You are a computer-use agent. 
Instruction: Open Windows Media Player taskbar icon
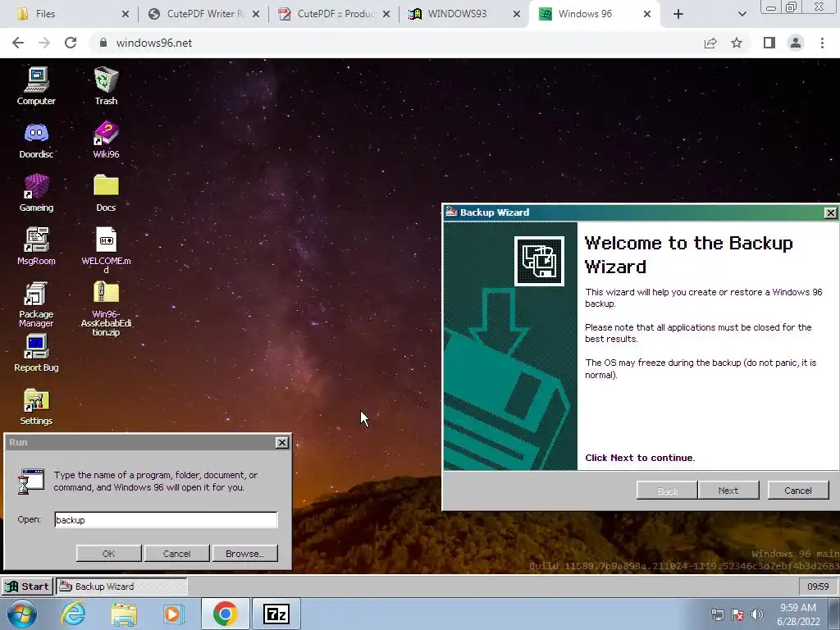coord(172,614)
